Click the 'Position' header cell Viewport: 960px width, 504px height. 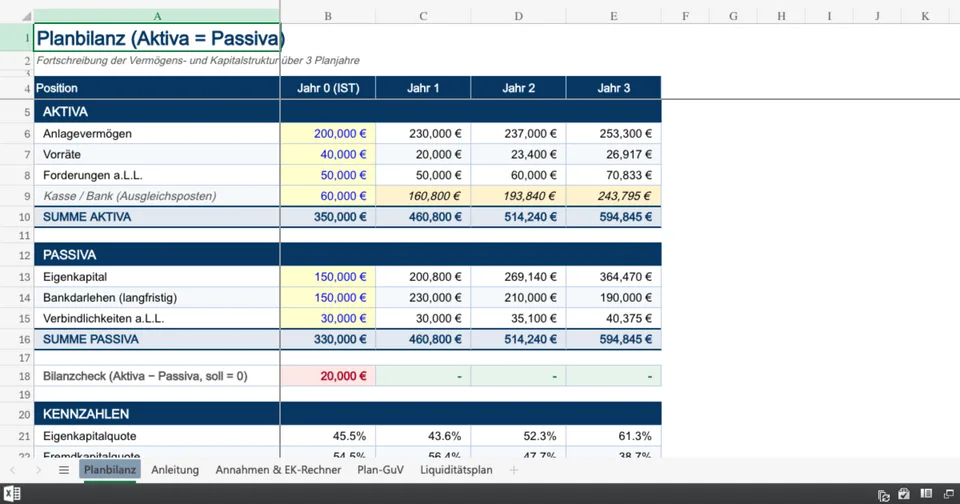(157, 88)
